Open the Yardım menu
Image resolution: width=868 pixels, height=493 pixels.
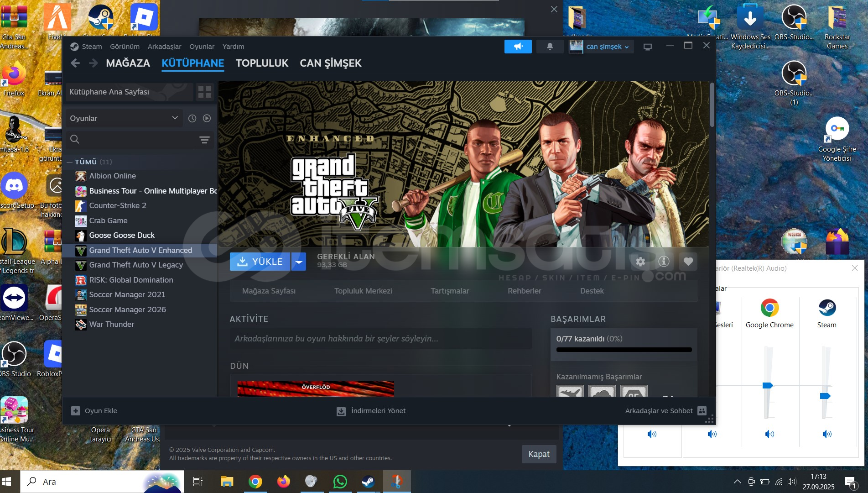pyautogui.click(x=233, y=47)
